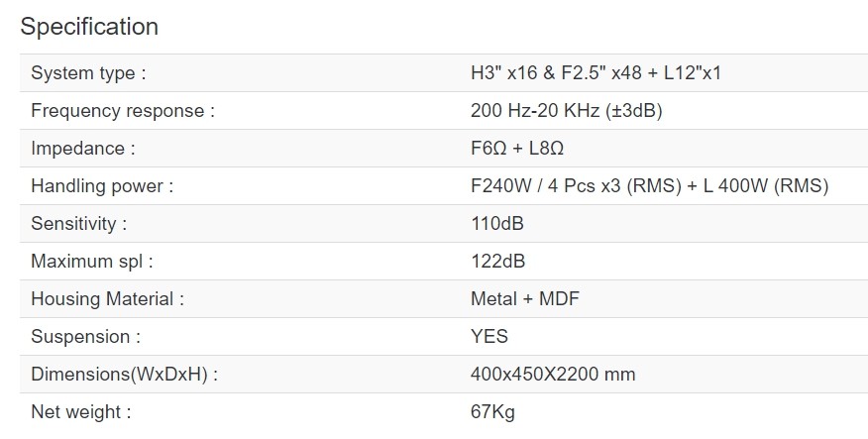Screen dimensions: 868x439
Task: Click the 110dB sensitivity value
Action: (x=497, y=224)
